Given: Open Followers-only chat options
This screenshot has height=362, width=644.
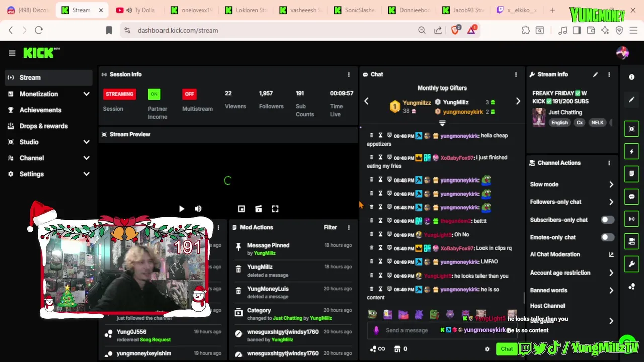Looking at the screenshot, I should click(572, 202).
